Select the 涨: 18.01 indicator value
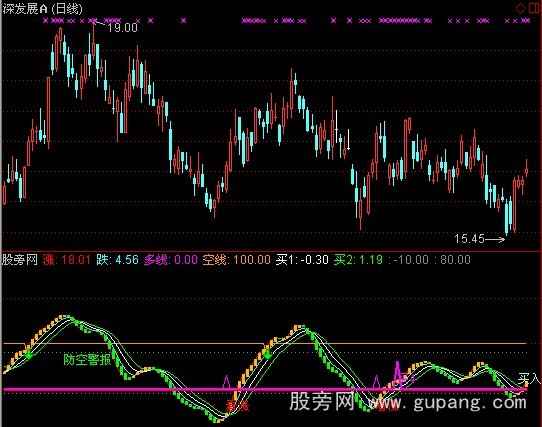The width and height of the screenshot is (542, 427). pos(67,260)
